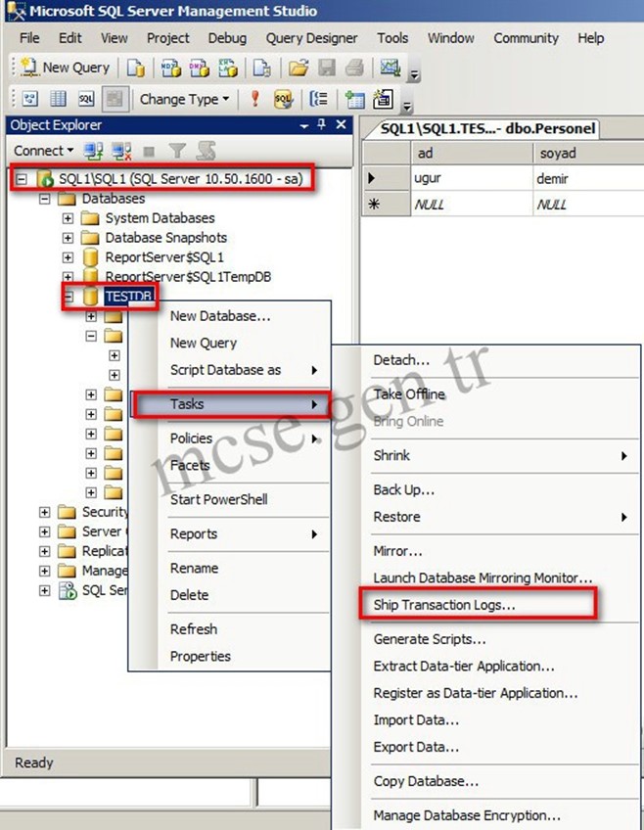Start an Analysis Services MDX query

(x=170, y=68)
